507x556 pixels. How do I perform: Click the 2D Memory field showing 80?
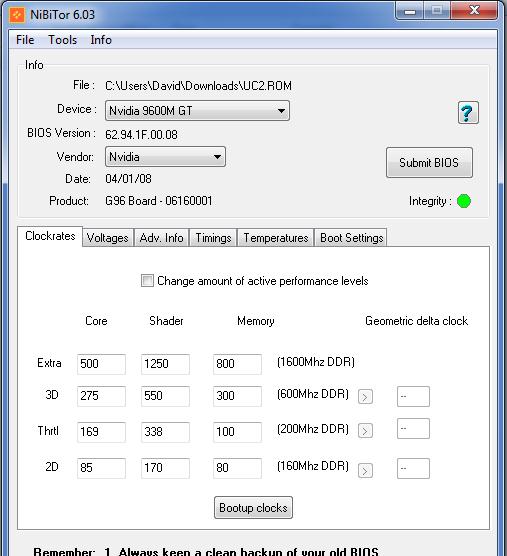(x=237, y=468)
